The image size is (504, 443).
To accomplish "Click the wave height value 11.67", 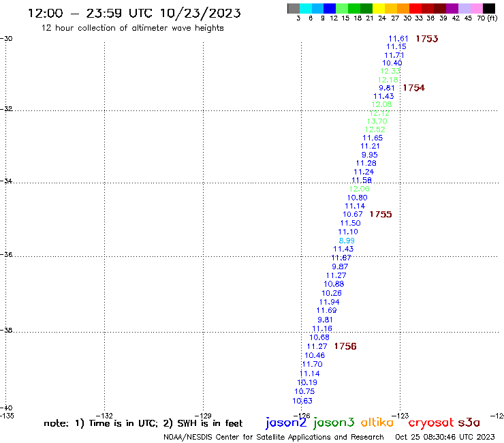I will (x=341, y=258).
